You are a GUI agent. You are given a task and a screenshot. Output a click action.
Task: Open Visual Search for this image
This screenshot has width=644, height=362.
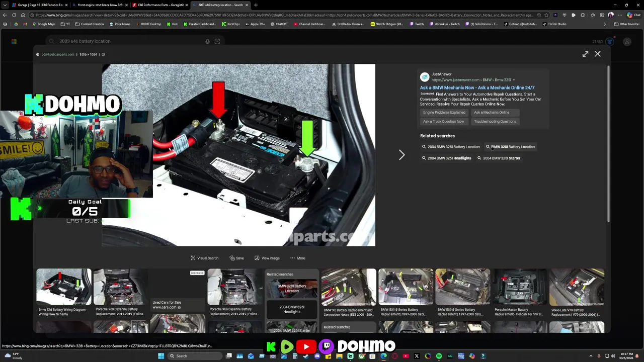(x=204, y=258)
